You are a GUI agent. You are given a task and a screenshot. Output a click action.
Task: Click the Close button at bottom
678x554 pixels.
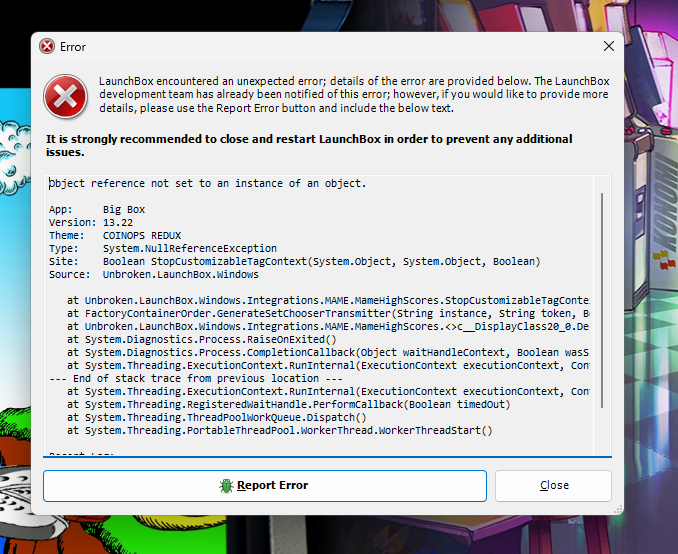click(553, 486)
